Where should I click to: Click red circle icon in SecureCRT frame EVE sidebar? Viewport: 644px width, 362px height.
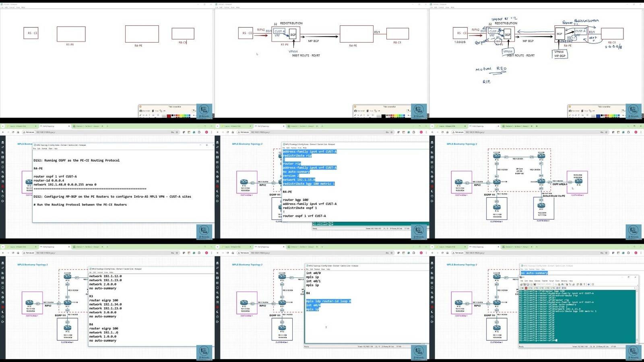pos(432,307)
